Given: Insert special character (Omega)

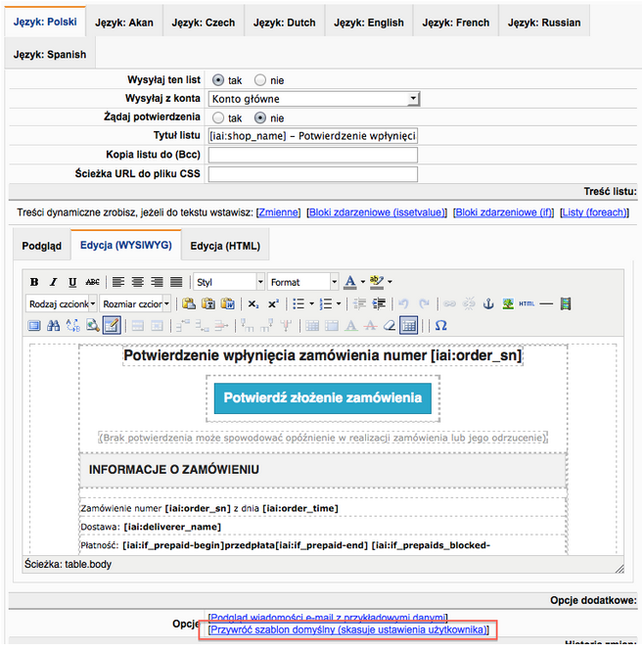Looking at the screenshot, I should [x=441, y=326].
